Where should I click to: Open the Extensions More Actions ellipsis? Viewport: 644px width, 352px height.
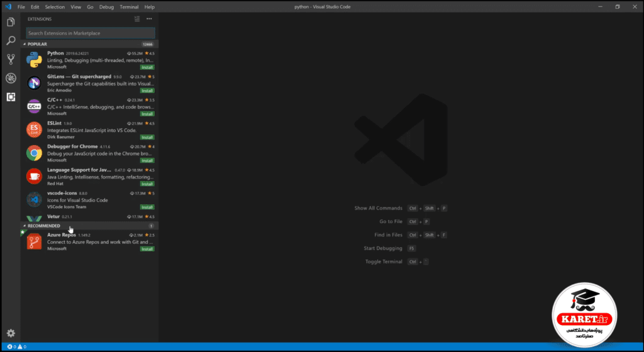point(149,19)
